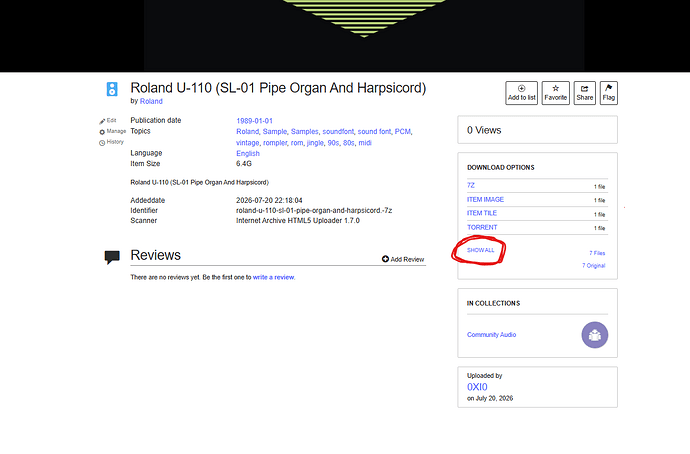This screenshot has height=454, width=690.
Task: Click the sound font topic link
Action: [374, 132]
